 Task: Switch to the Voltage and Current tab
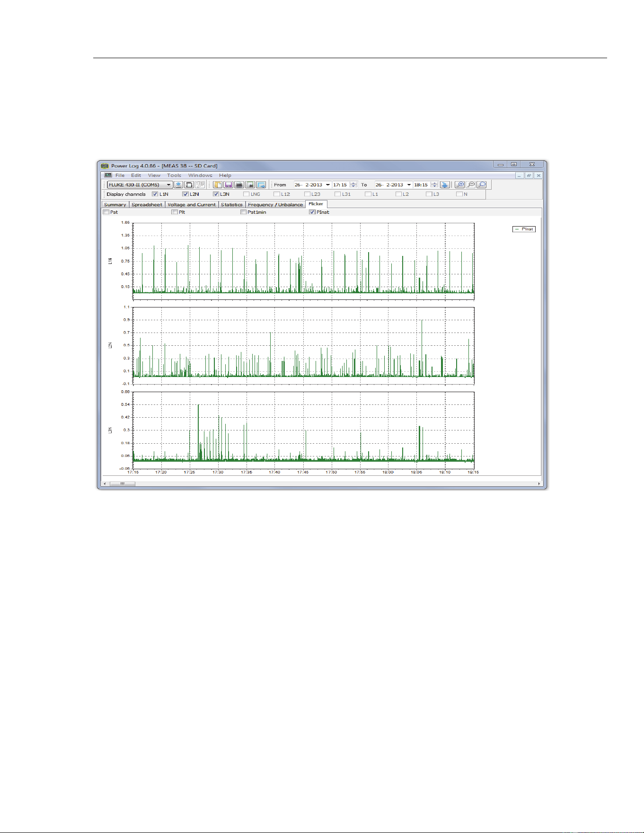coord(192,204)
